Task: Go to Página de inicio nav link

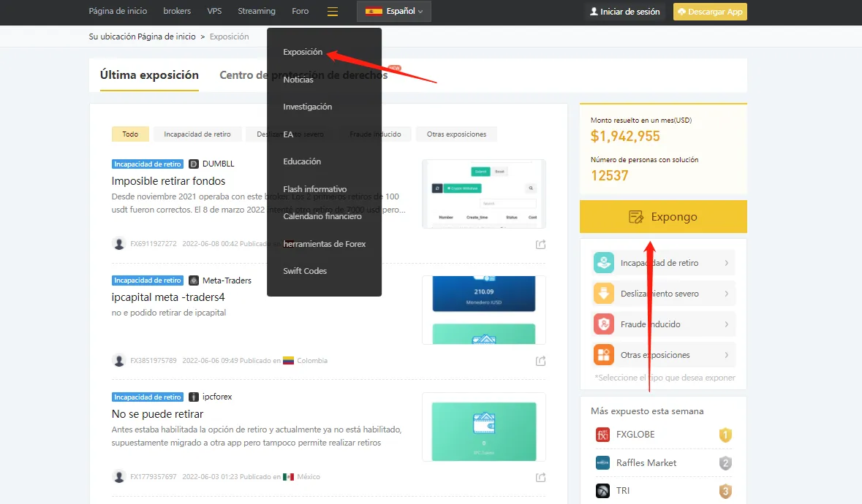Action: [x=118, y=11]
